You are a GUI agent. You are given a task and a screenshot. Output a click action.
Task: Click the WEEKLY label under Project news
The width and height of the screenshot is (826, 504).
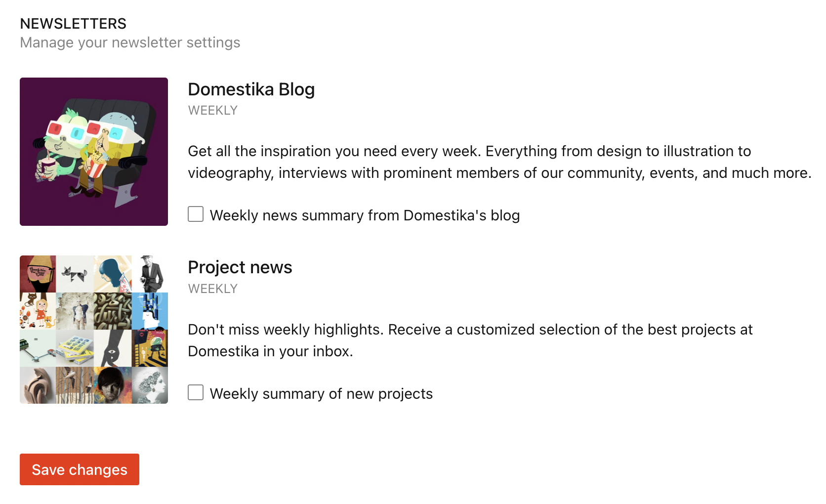pyautogui.click(x=213, y=289)
